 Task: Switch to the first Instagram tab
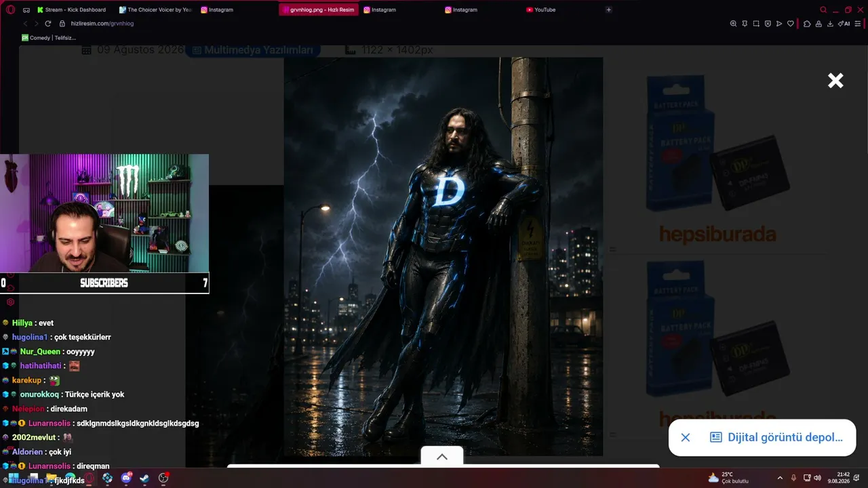click(x=217, y=10)
